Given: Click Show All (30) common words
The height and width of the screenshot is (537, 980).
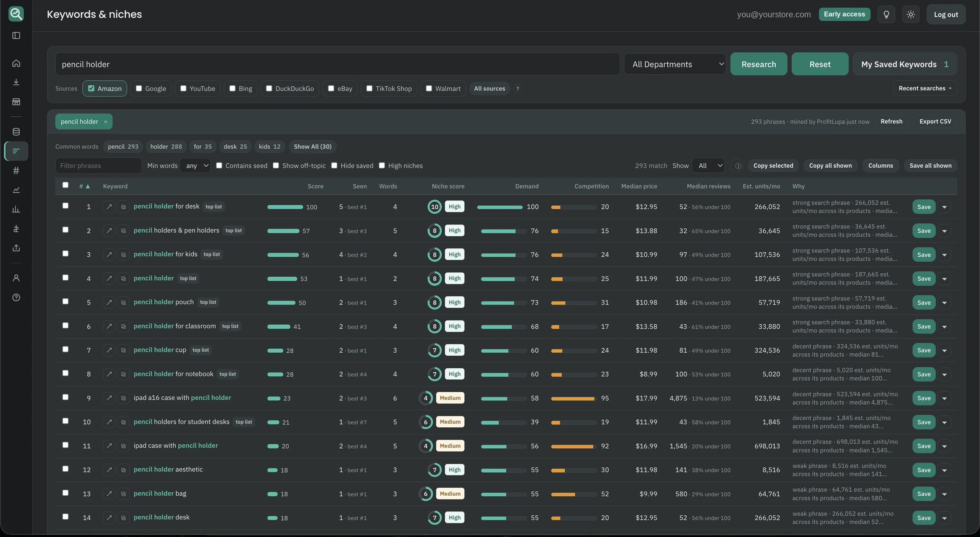Looking at the screenshot, I should pos(312,146).
